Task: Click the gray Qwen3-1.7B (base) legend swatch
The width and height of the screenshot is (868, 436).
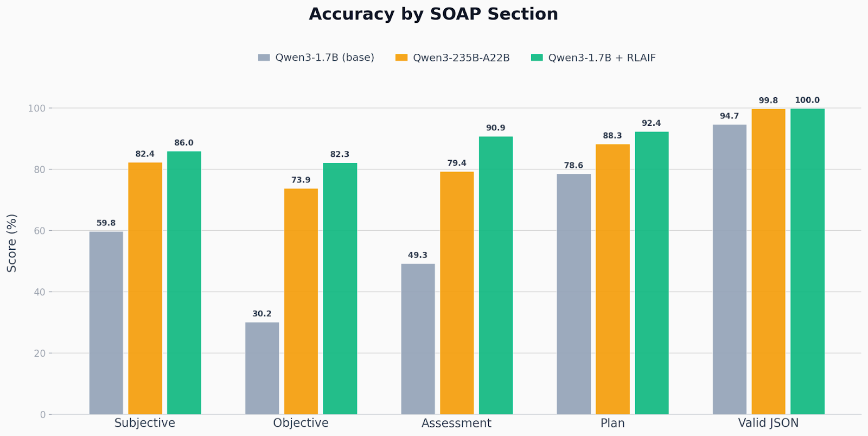Action: [264, 58]
